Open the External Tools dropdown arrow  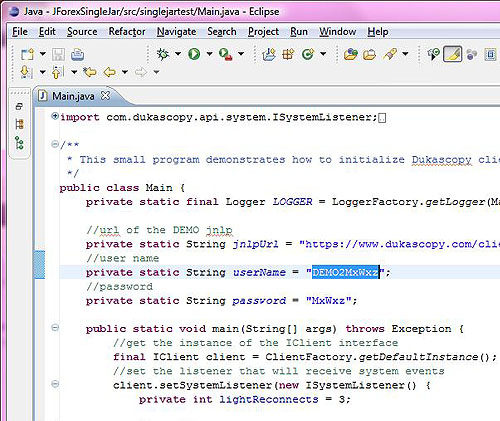click(x=241, y=54)
